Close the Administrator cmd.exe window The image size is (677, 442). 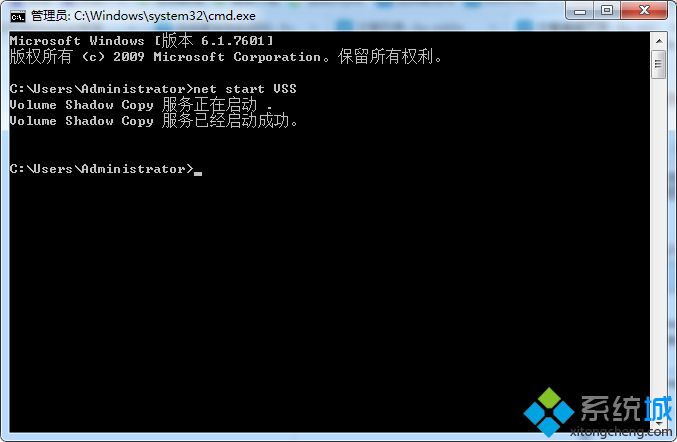(644, 11)
